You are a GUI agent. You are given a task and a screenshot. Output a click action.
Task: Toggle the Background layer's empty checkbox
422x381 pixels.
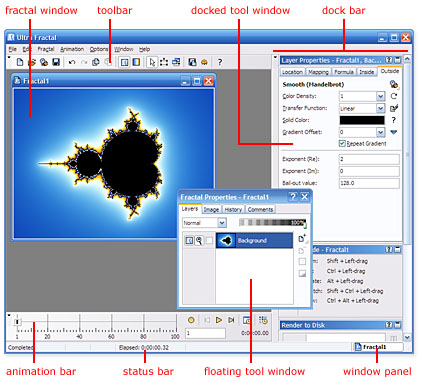[209, 241]
